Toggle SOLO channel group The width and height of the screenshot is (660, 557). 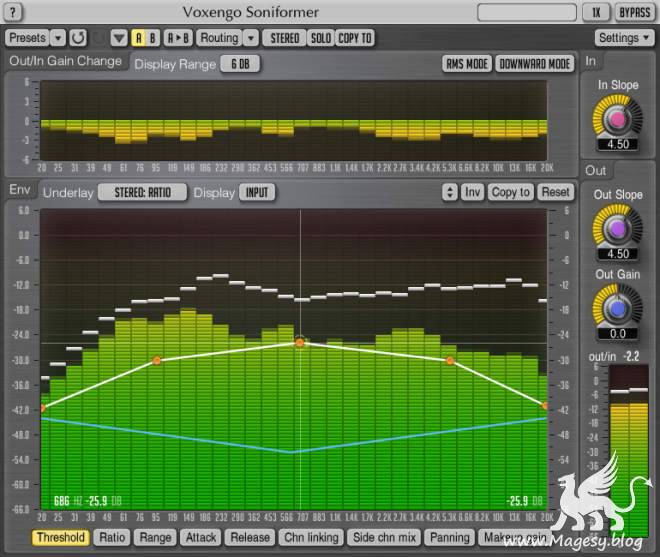point(321,38)
